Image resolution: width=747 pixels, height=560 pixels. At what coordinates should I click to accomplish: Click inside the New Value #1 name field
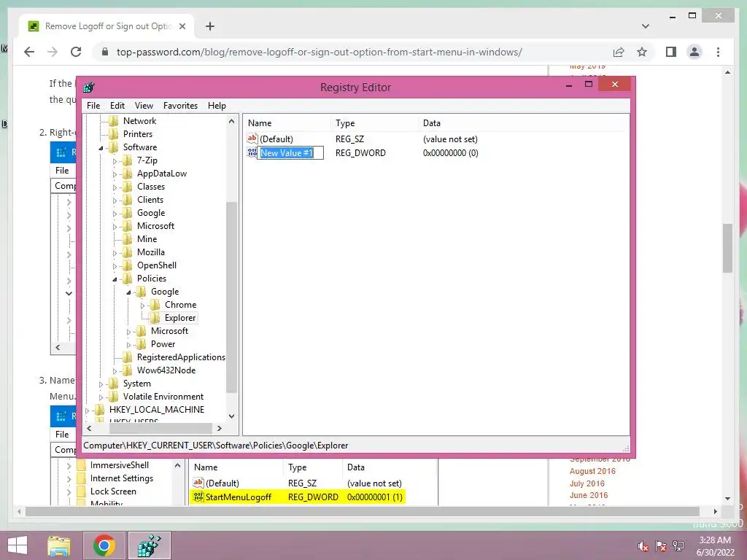(290, 153)
